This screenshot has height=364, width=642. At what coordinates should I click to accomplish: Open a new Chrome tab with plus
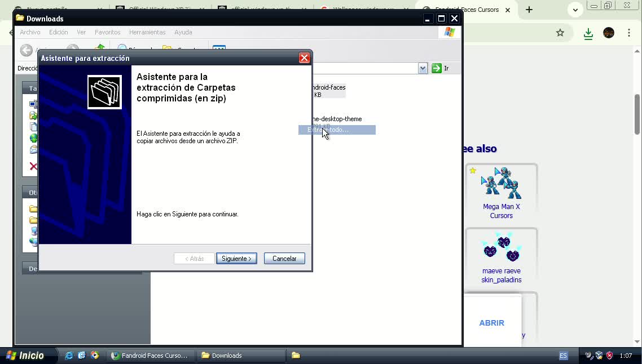[x=529, y=10]
